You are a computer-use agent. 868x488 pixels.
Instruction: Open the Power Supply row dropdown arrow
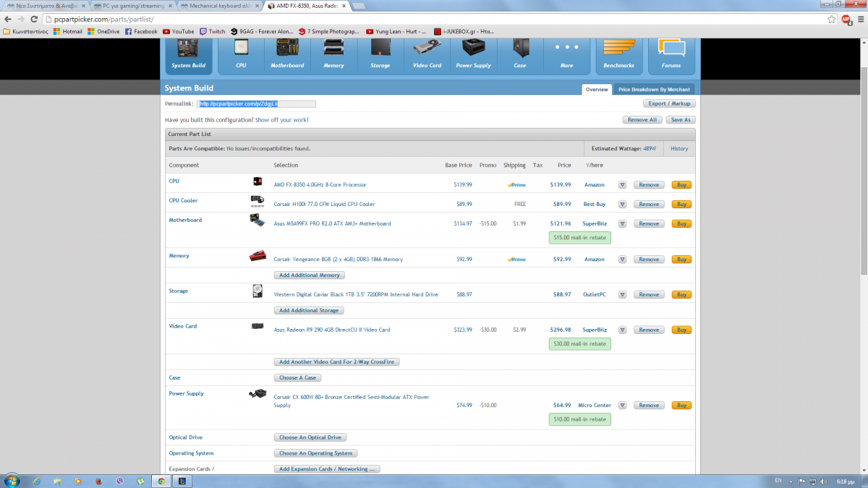[x=623, y=406]
